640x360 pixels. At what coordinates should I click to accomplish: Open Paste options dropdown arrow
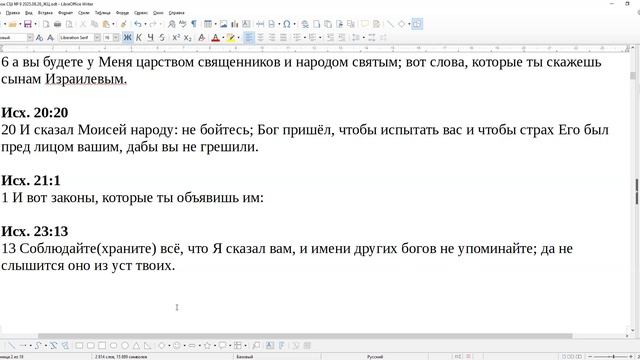(x=113, y=24)
